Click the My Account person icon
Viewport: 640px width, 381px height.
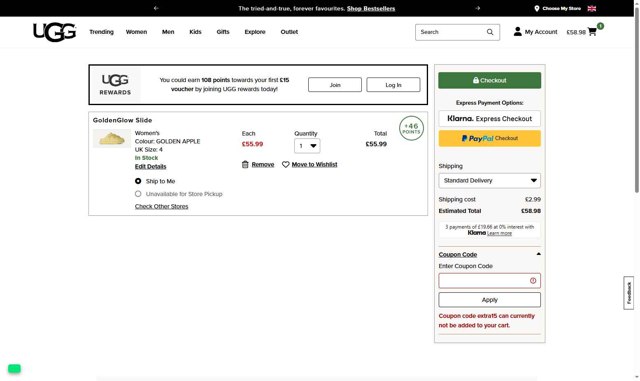tap(518, 31)
